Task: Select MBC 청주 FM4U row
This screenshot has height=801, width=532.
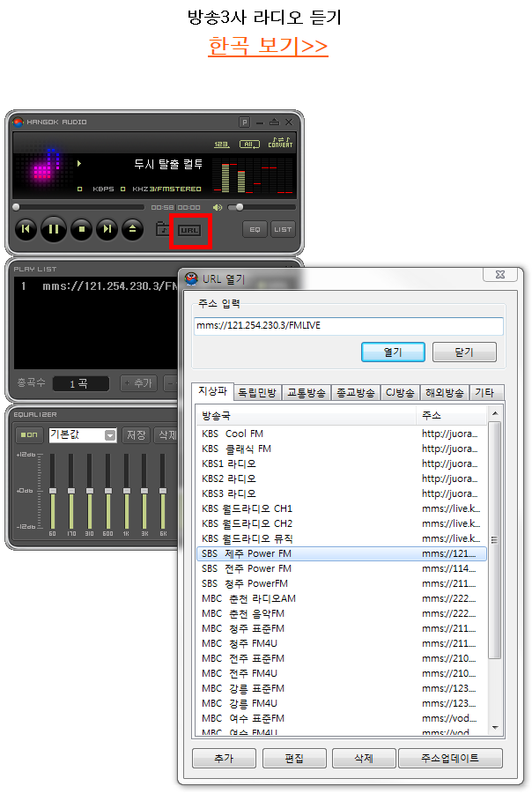Action: point(342,643)
